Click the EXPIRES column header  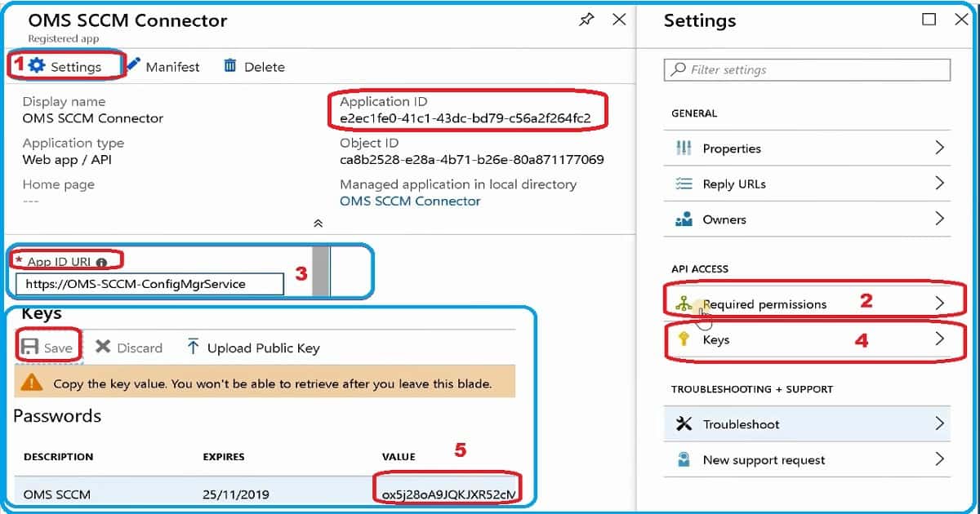pos(224,456)
